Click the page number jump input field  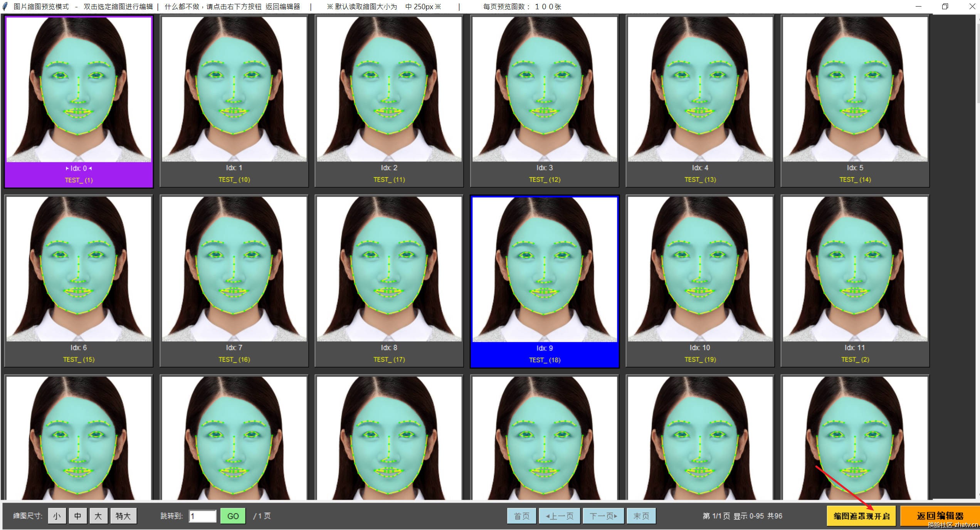pos(203,516)
